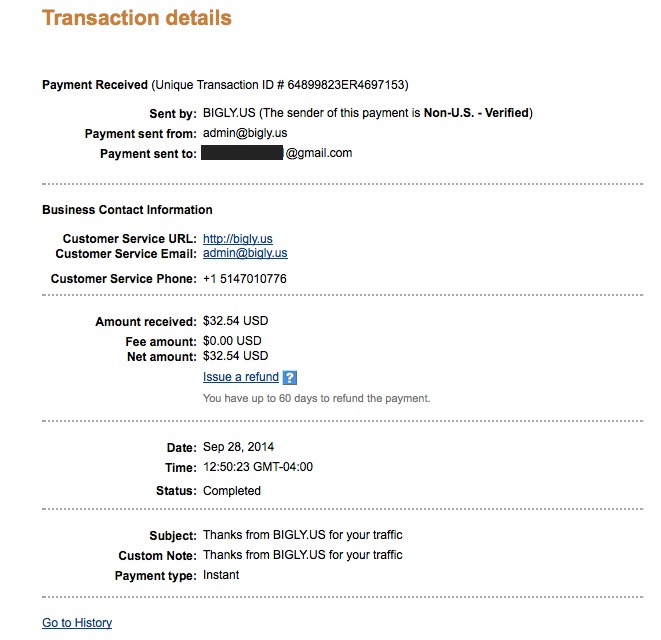Click the Instant payment type value
This screenshot has height=640, width=661.
point(221,575)
